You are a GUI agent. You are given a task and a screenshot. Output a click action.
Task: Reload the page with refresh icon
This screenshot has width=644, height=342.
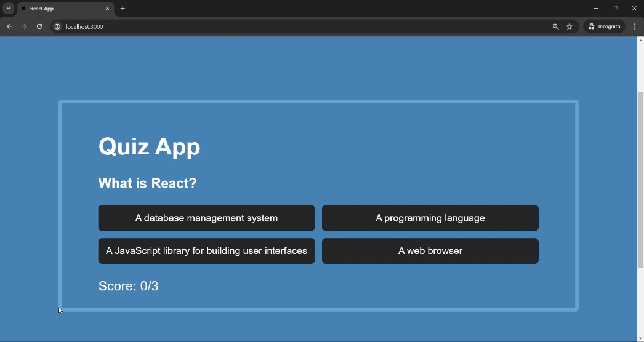[39, 26]
